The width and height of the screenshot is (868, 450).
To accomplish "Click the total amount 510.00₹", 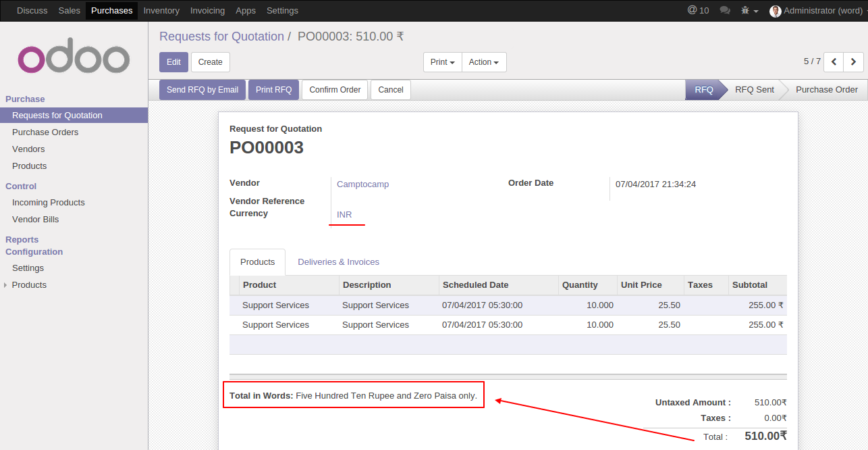I will coord(765,436).
